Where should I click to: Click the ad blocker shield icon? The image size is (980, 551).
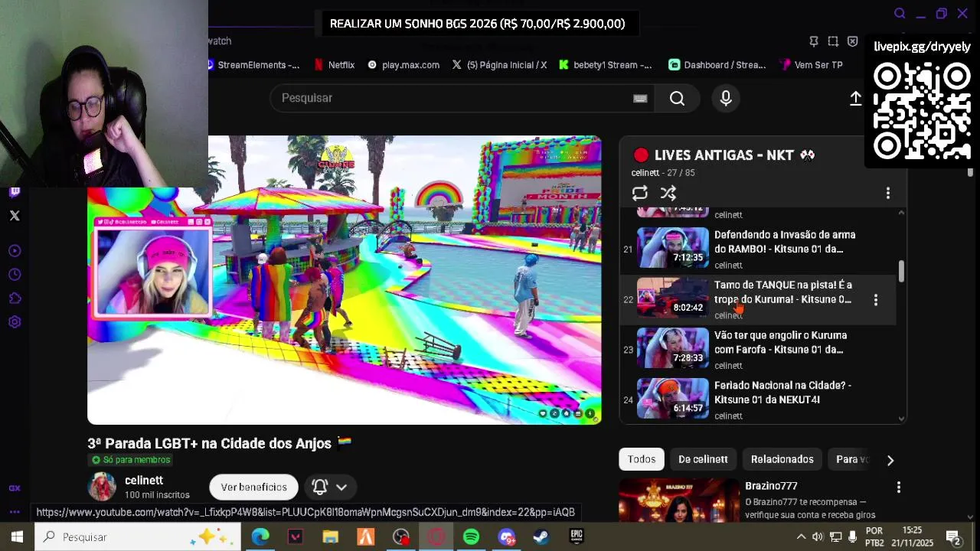point(852,41)
